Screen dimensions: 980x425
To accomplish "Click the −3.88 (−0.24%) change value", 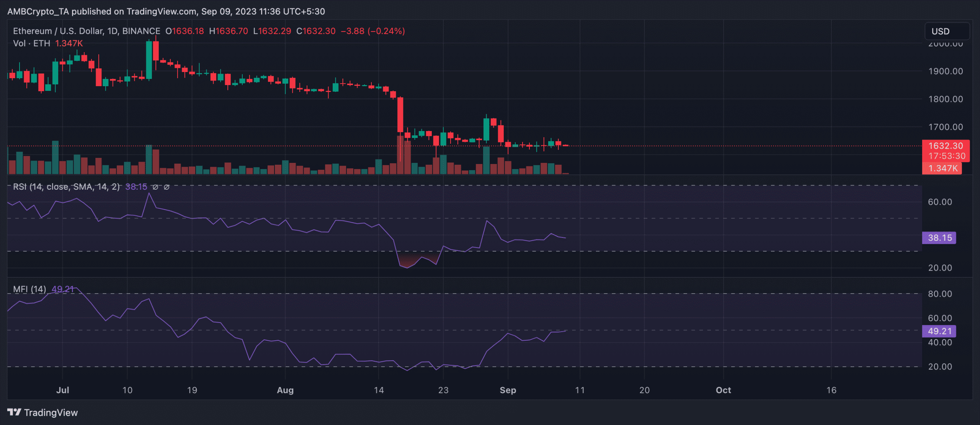I will 372,31.
